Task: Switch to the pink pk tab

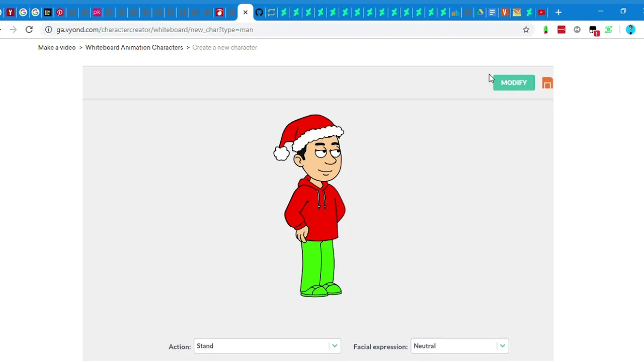Action: pos(97,12)
